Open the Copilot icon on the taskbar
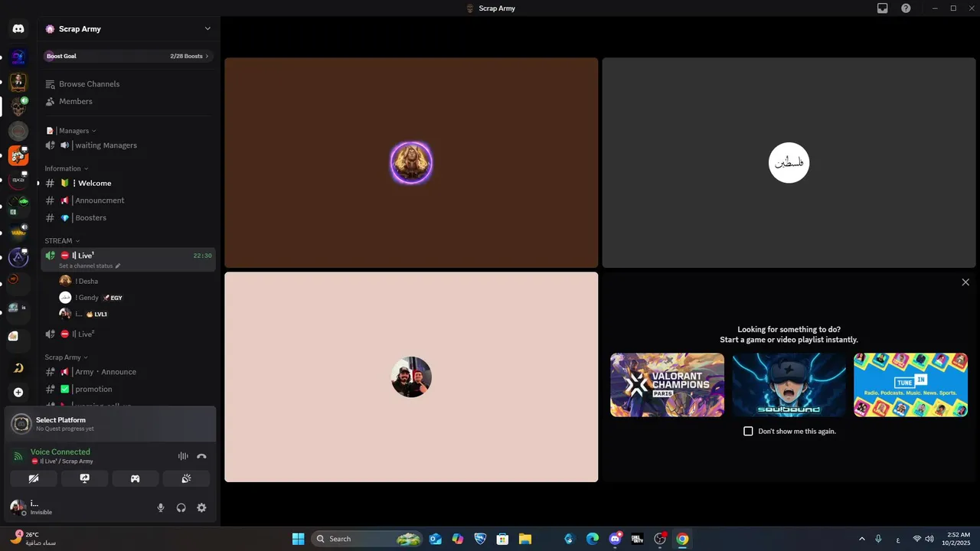The image size is (980, 551). [x=458, y=539]
